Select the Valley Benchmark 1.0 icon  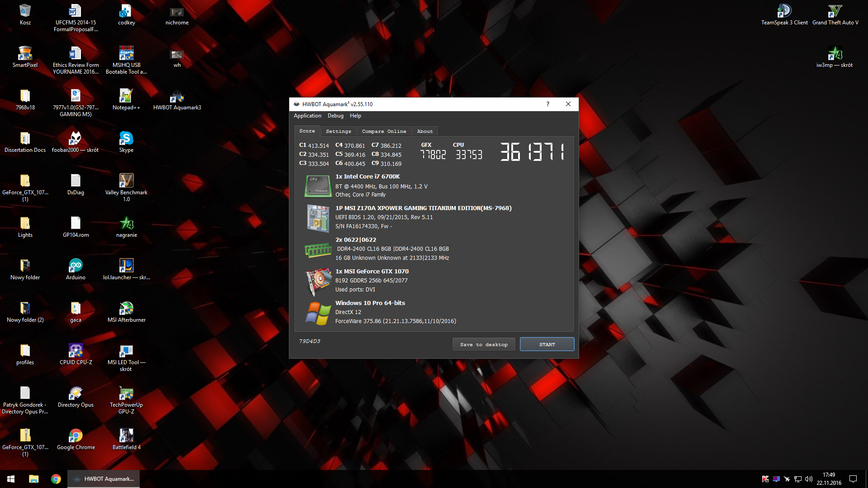click(x=127, y=188)
